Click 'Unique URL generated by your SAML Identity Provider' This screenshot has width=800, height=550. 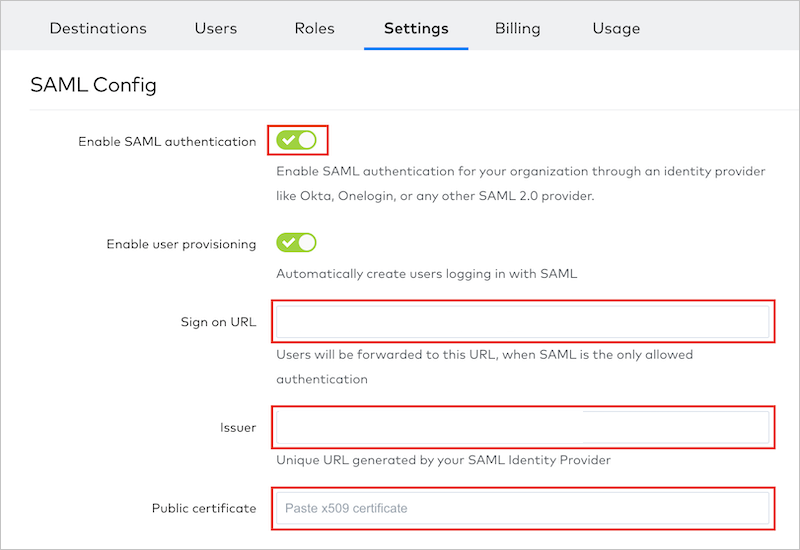(443, 460)
